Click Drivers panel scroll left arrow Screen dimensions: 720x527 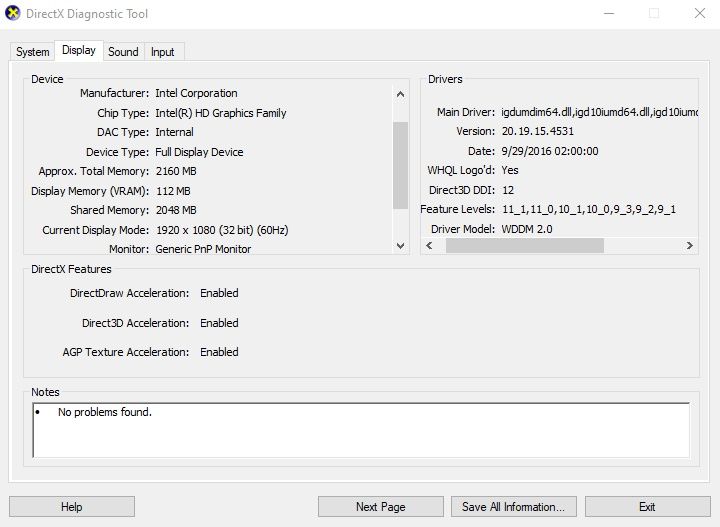(x=429, y=246)
